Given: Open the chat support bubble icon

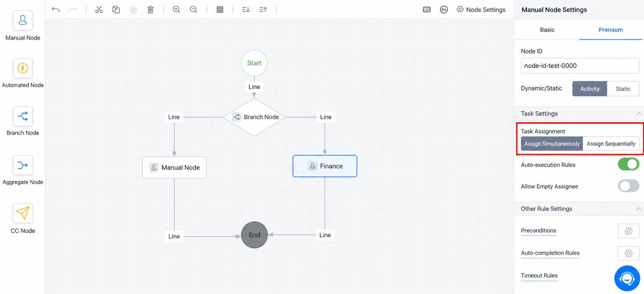Looking at the screenshot, I should click(x=627, y=278).
